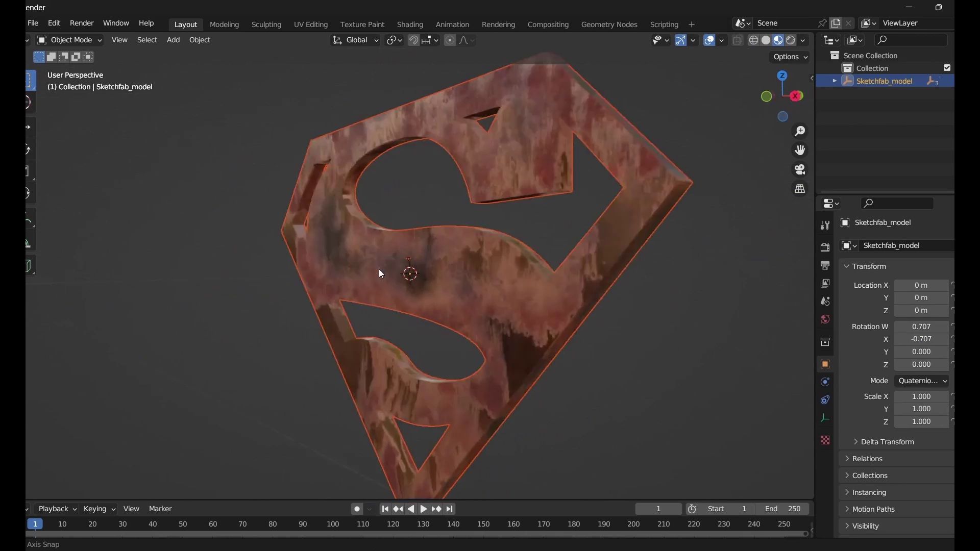This screenshot has height=551, width=980.
Task: Open the Render properties tab
Action: [x=825, y=247]
